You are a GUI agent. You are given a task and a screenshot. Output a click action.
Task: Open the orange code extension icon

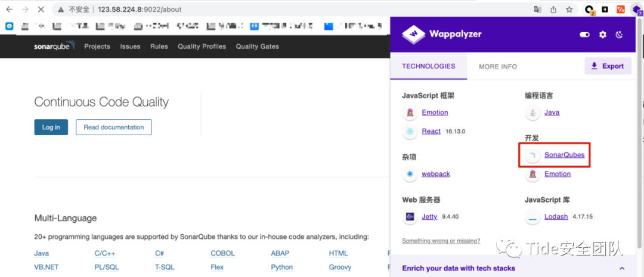coord(621,9)
